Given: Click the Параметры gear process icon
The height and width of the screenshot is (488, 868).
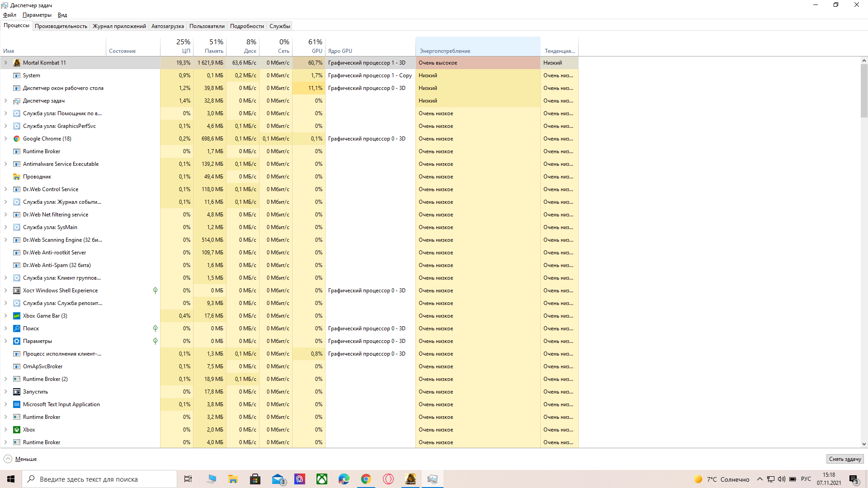Looking at the screenshot, I should [17, 341].
